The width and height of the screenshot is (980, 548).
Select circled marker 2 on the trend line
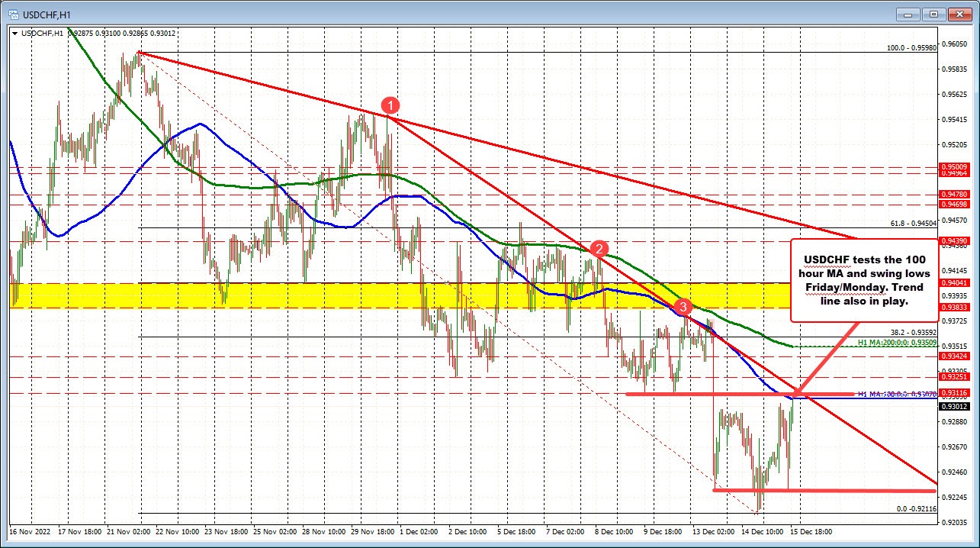point(599,248)
